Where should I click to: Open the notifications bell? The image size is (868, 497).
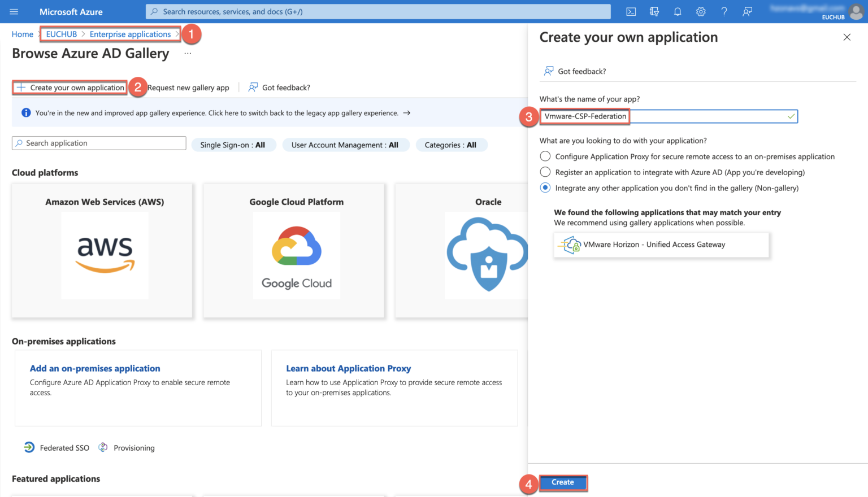pyautogui.click(x=678, y=11)
